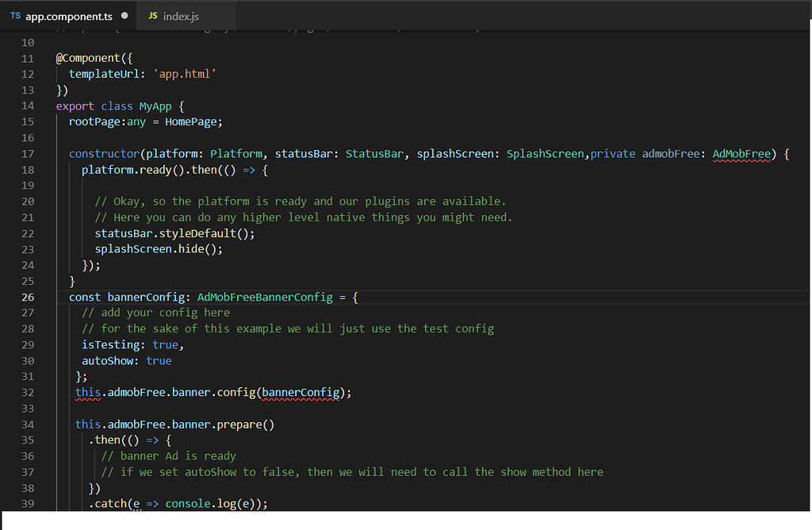This screenshot has height=530, width=812.
Task: Click the underlined AdMobFree type on line 17
Action: click(x=741, y=154)
